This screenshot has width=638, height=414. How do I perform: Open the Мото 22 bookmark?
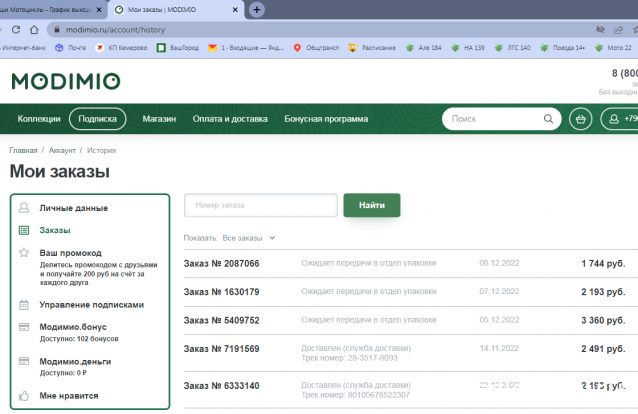tap(613, 48)
